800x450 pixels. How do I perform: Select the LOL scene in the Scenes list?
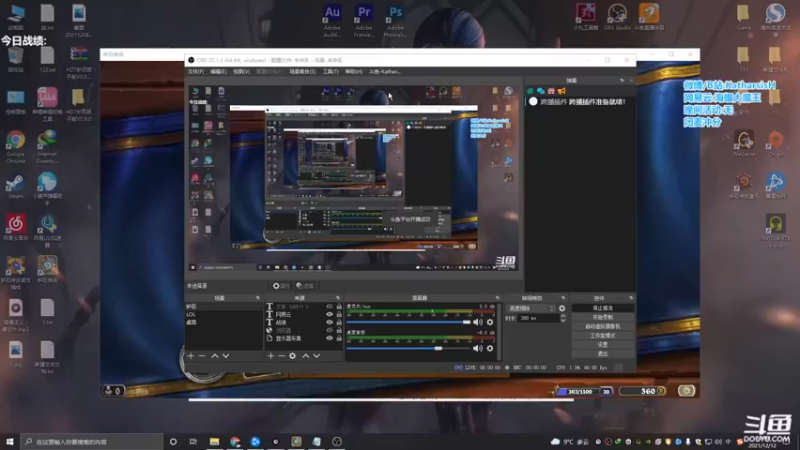click(223, 314)
